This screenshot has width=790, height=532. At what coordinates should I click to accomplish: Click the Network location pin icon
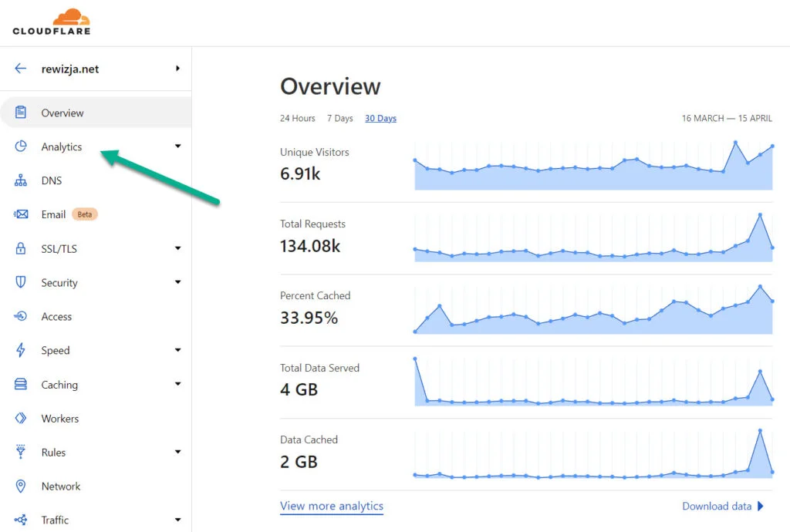(x=21, y=486)
